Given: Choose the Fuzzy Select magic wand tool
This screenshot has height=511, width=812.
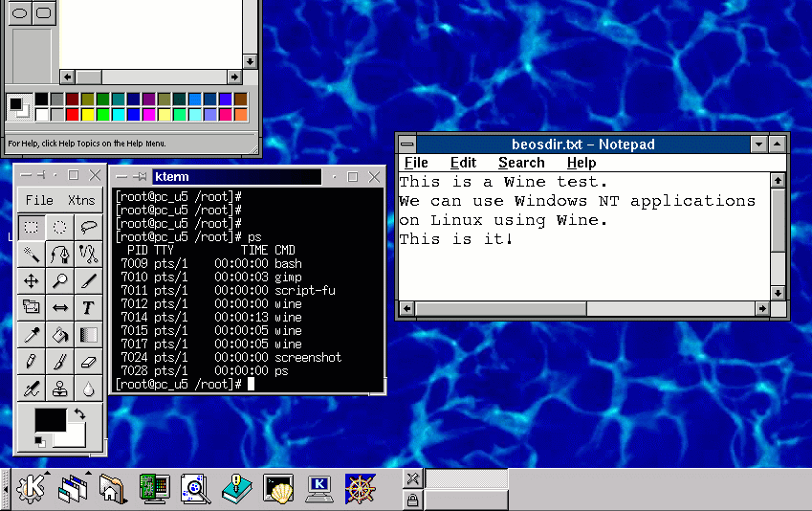Looking at the screenshot, I should point(32,254).
